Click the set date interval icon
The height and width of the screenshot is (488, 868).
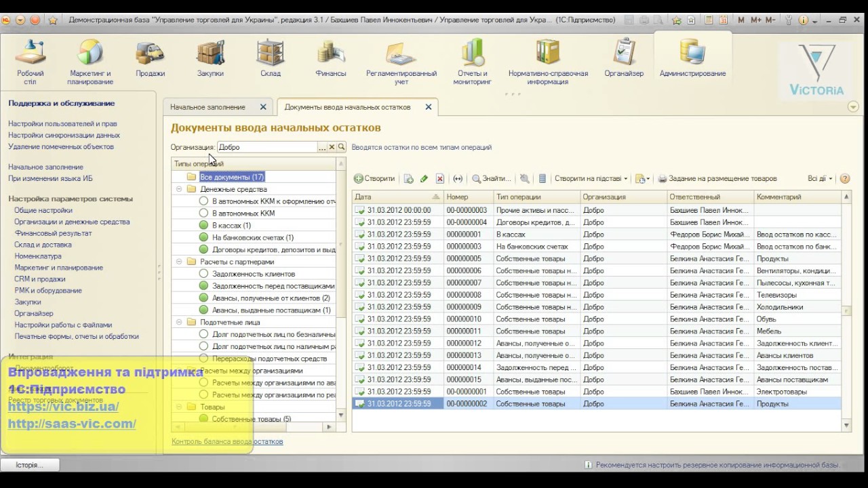tap(458, 179)
